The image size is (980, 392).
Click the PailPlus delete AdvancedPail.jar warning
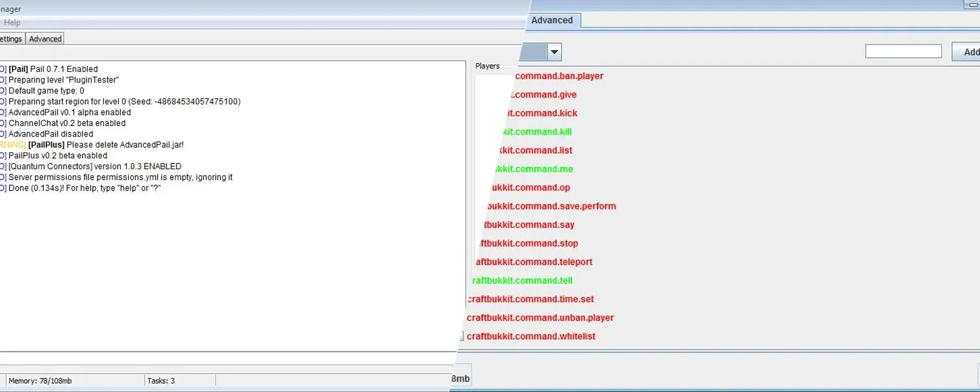(x=92, y=145)
